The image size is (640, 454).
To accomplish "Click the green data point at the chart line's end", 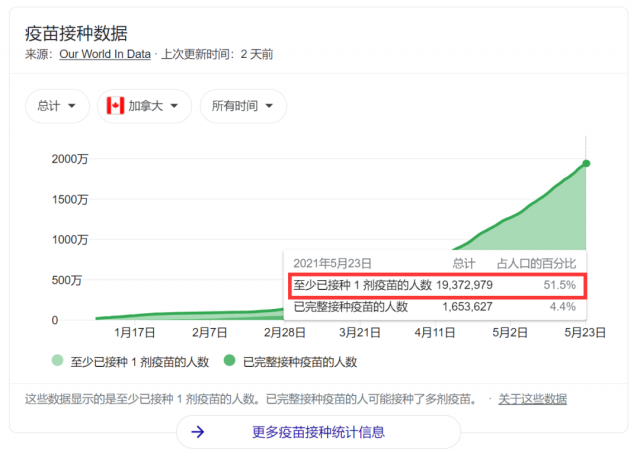I will point(586,163).
